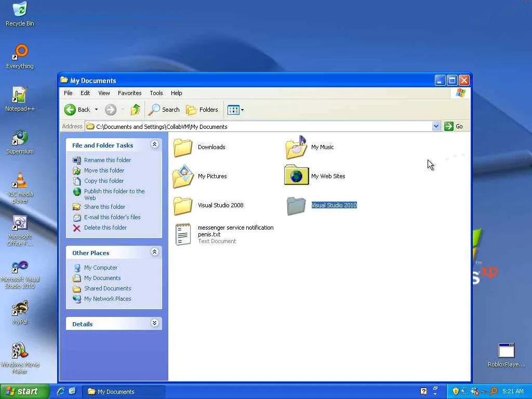The height and width of the screenshot is (399, 532).
Task: Select the My Web Sites folder
Action: [x=315, y=176]
